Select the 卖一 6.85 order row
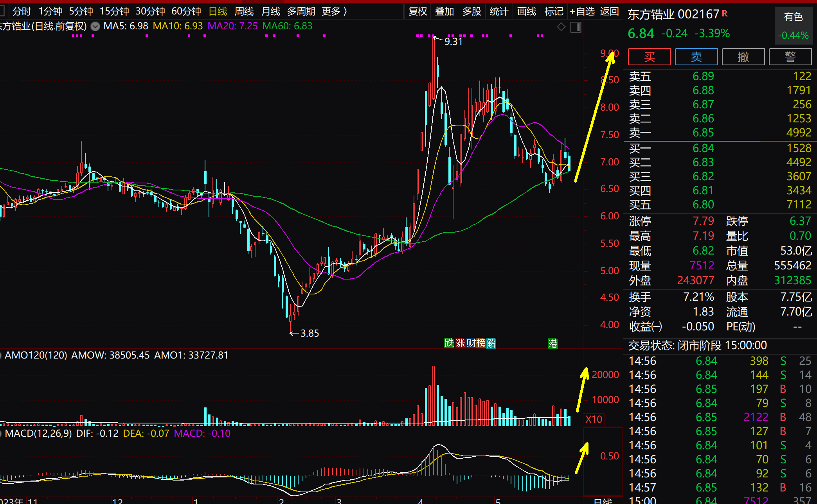This screenshot has width=817, height=504. (x=720, y=133)
